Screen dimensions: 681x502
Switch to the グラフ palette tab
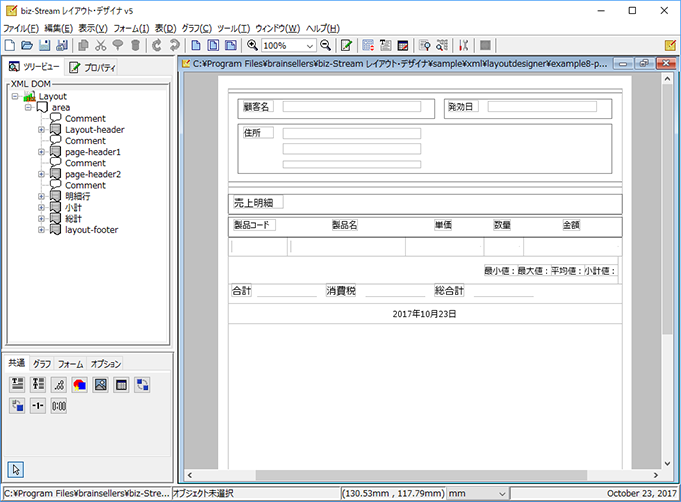point(42,363)
